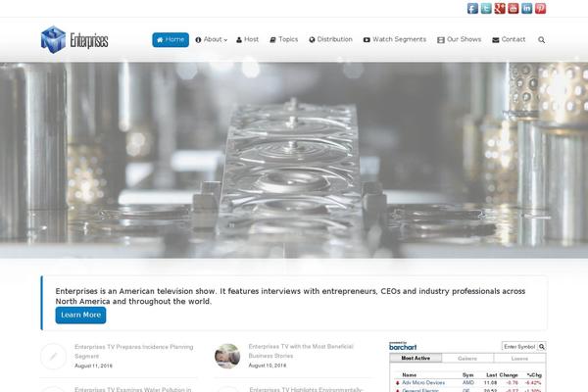The height and width of the screenshot is (392, 588).
Task: Open the site search magnifier icon
Action: coord(541,40)
